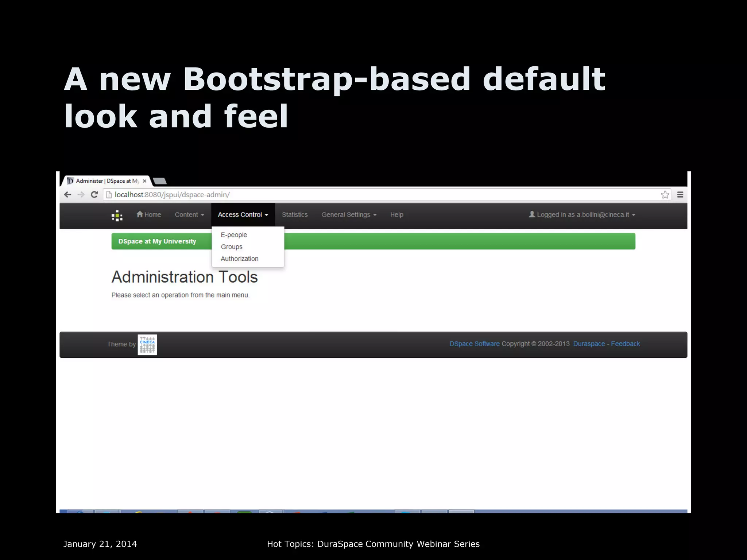Expand the General Settings dropdown

[349, 215]
